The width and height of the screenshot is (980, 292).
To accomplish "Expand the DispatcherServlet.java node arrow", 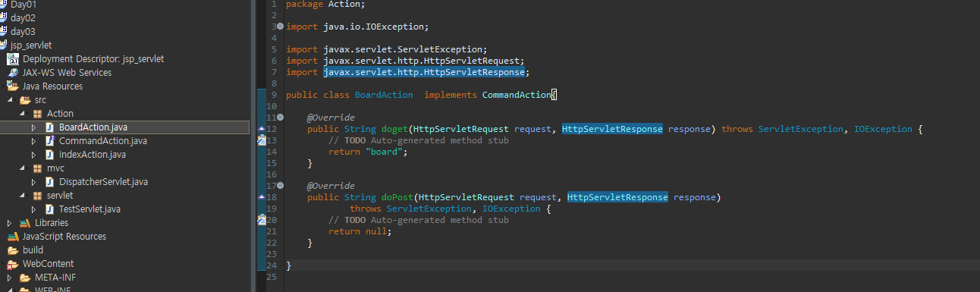I will tap(33, 182).
